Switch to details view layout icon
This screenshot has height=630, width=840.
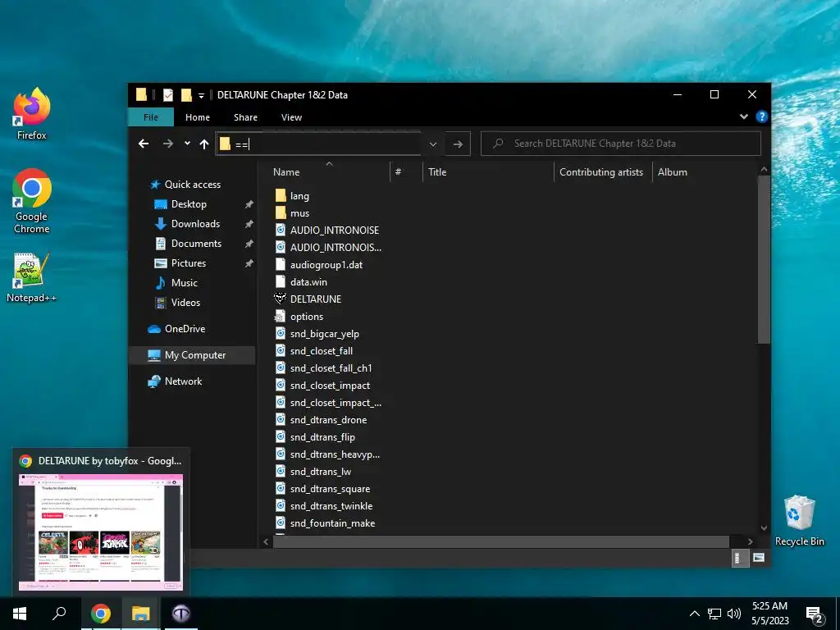click(739, 558)
